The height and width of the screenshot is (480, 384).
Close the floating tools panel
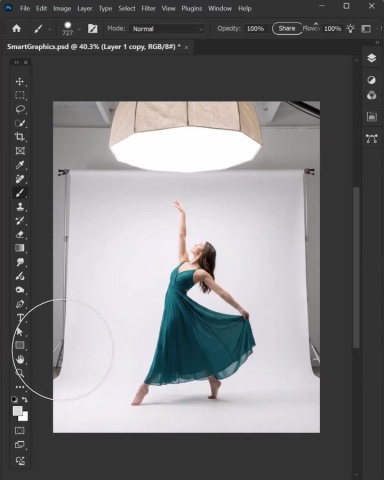point(26,62)
